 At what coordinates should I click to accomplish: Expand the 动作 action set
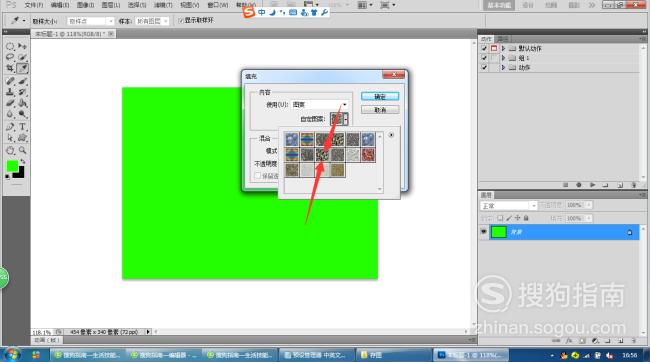pos(503,67)
